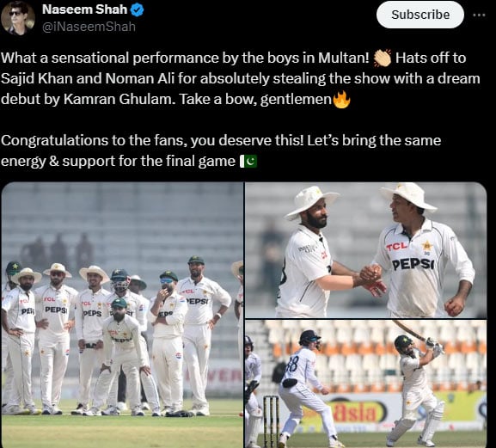The height and width of the screenshot is (448, 496).
Task: Click the @iNaseemShah handle
Action: point(89,28)
